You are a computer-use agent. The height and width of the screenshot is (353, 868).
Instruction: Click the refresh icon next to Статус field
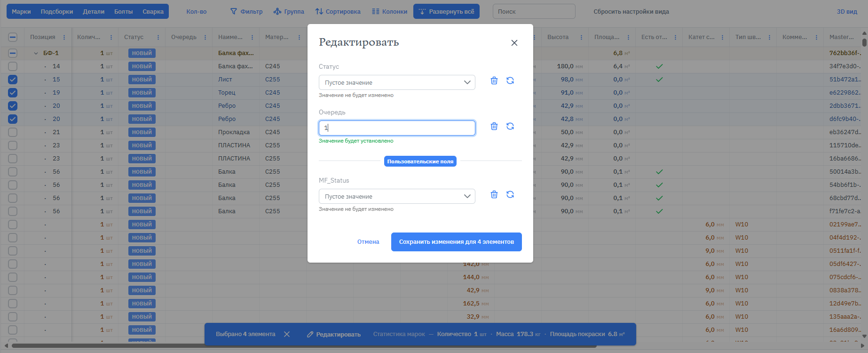click(510, 80)
